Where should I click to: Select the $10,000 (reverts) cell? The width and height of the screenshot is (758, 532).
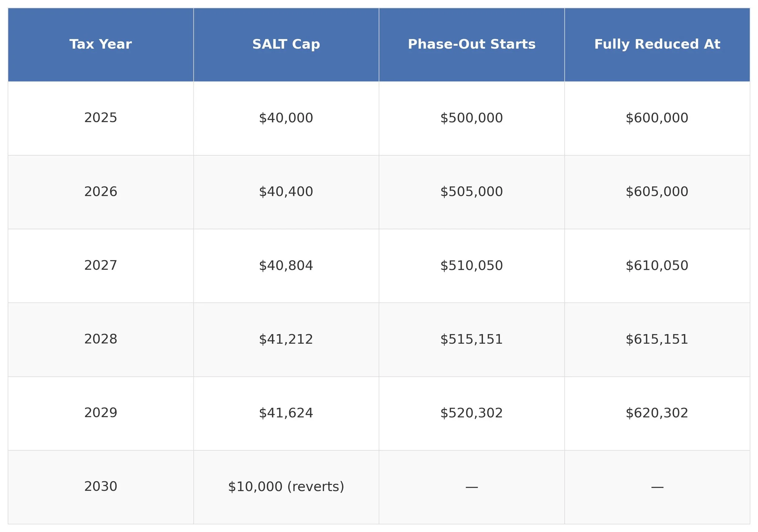pos(286,487)
